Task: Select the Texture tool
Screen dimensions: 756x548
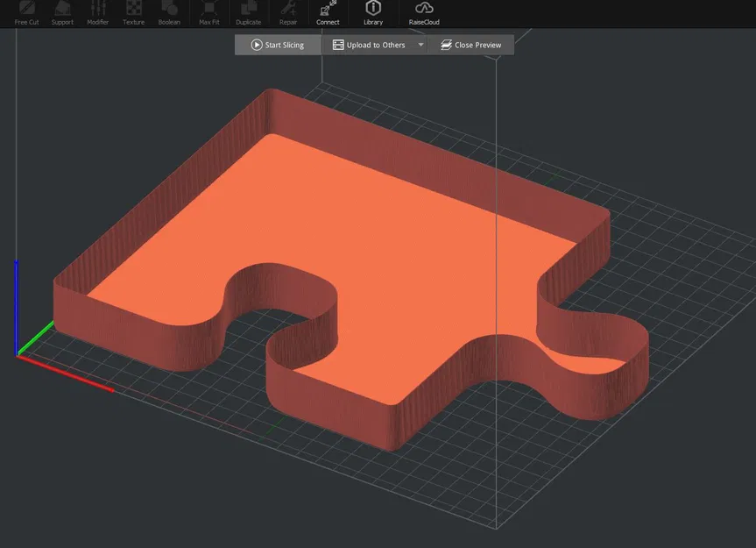Action: coord(133,13)
